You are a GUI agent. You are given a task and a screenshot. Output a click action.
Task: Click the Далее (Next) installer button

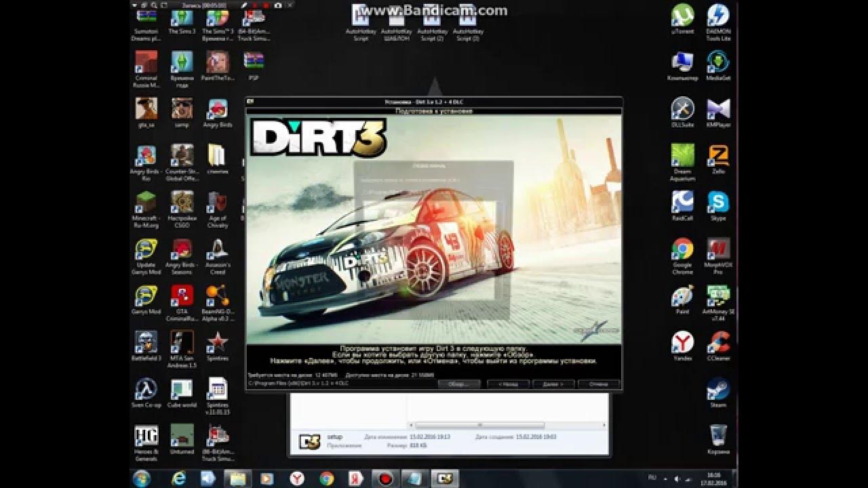(x=553, y=384)
